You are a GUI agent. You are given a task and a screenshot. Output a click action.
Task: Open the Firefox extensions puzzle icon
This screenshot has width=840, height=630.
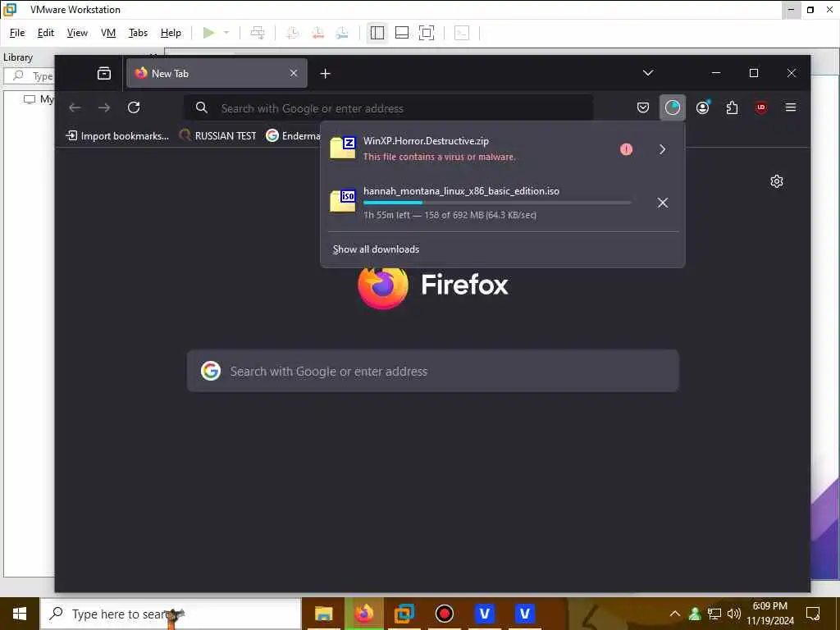(732, 107)
